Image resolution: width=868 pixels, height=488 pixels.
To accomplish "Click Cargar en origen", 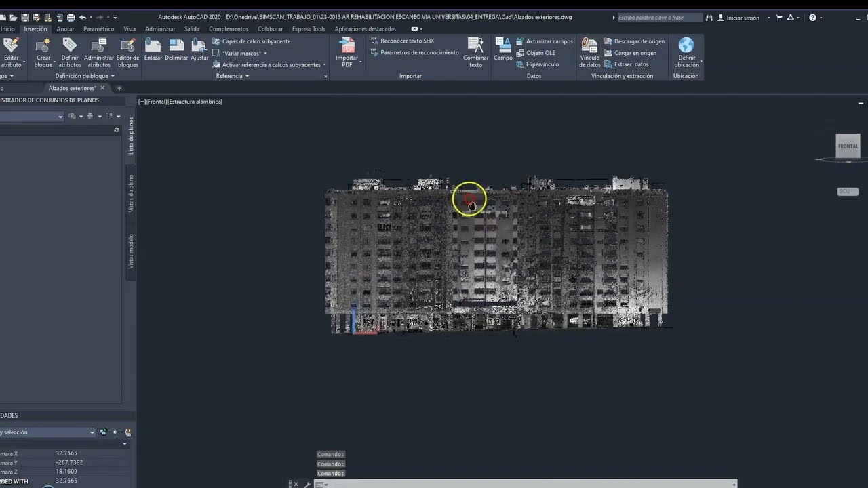I will 630,53.
